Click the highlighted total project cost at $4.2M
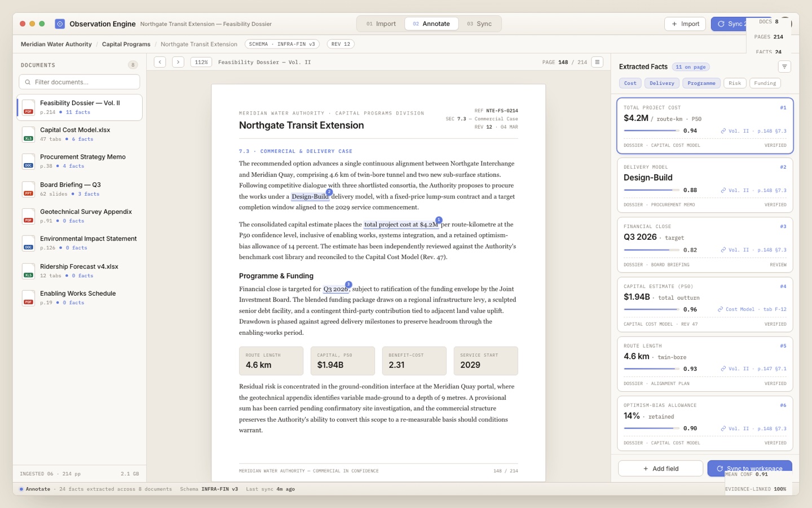This screenshot has height=508, width=812. (401, 225)
